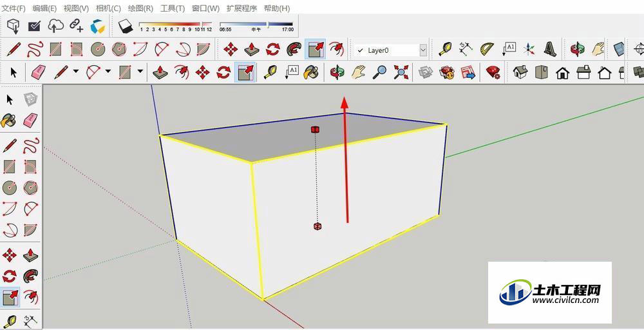This screenshot has width=644, height=330.
Task: Open the Layer0 layer dropdown
Action: point(423,50)
